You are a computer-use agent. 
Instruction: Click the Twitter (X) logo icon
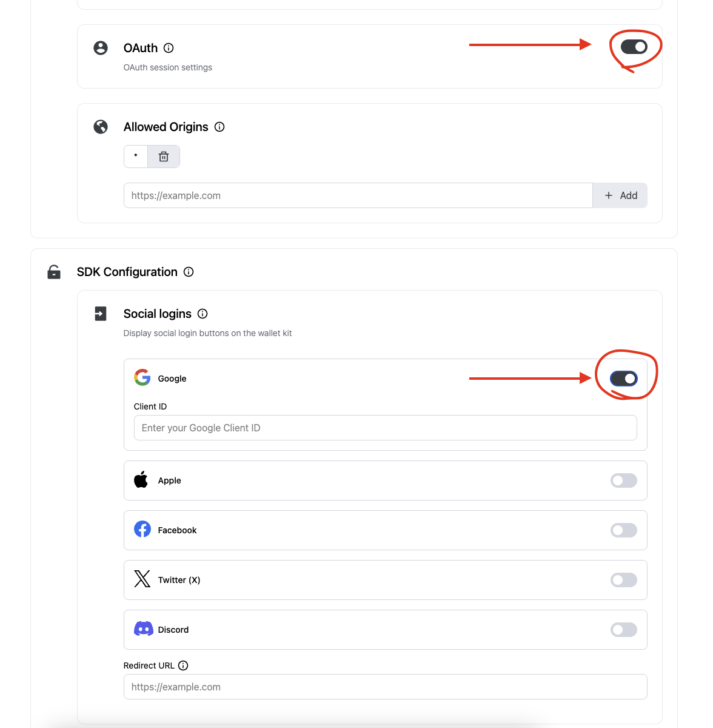click(x=142, y=579)
